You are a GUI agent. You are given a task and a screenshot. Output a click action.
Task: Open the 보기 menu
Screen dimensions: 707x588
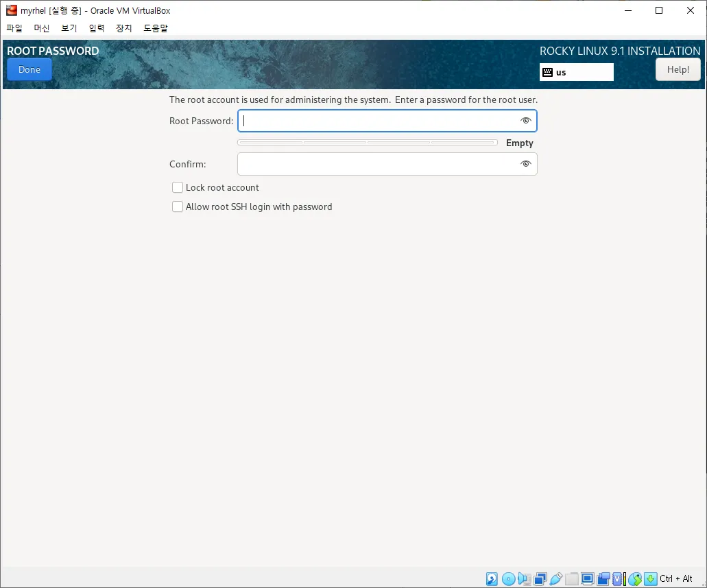point(69,28)
